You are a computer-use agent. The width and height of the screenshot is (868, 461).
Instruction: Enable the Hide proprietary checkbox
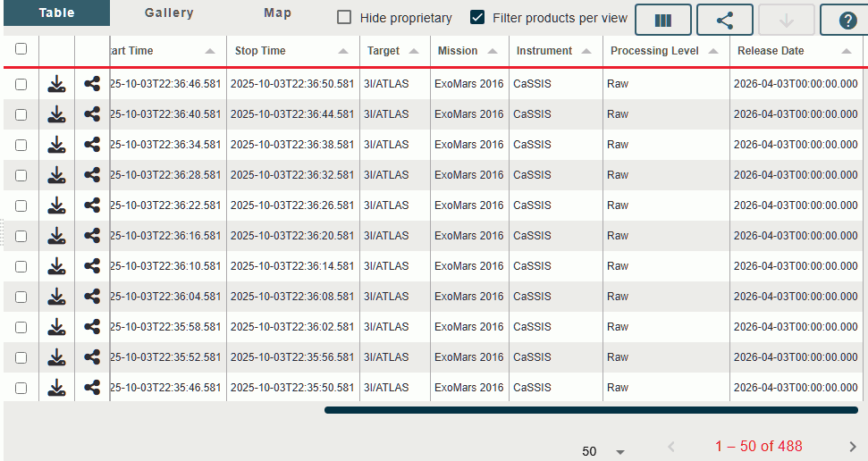pyautogui.click(x=344, y=18)
